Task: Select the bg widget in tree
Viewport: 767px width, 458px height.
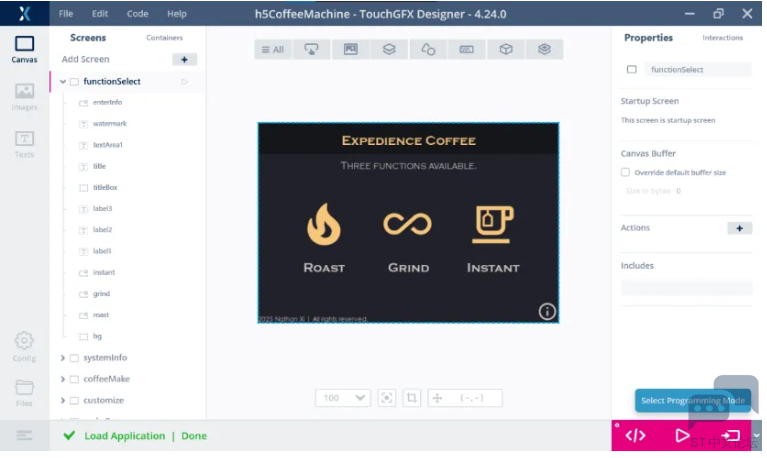Action: point(97,336)
